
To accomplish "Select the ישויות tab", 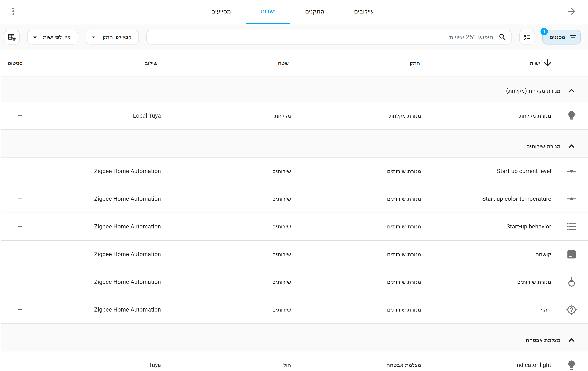I will click(x=268, y=11).
